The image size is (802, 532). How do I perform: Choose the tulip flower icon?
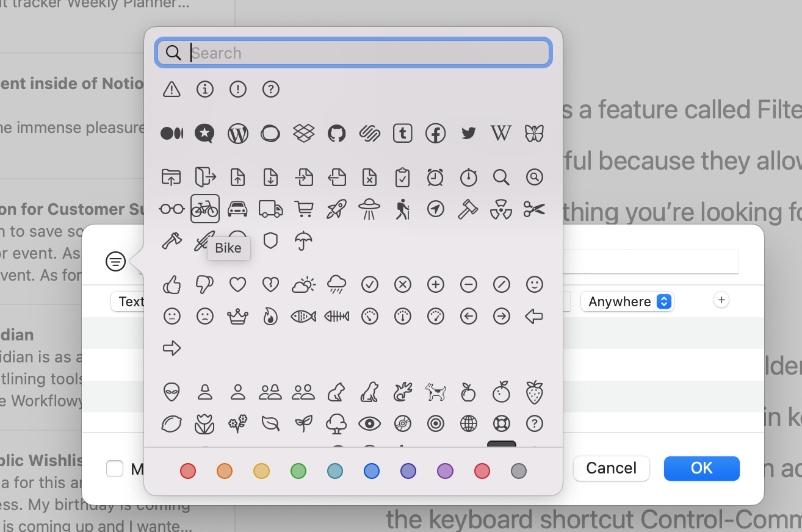[205, 423]
